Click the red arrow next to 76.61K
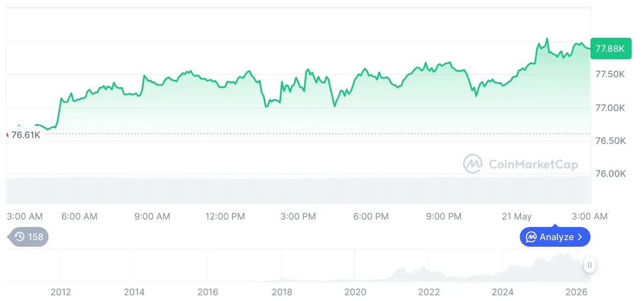Screen dimensions: 644x301 point(8,135)
